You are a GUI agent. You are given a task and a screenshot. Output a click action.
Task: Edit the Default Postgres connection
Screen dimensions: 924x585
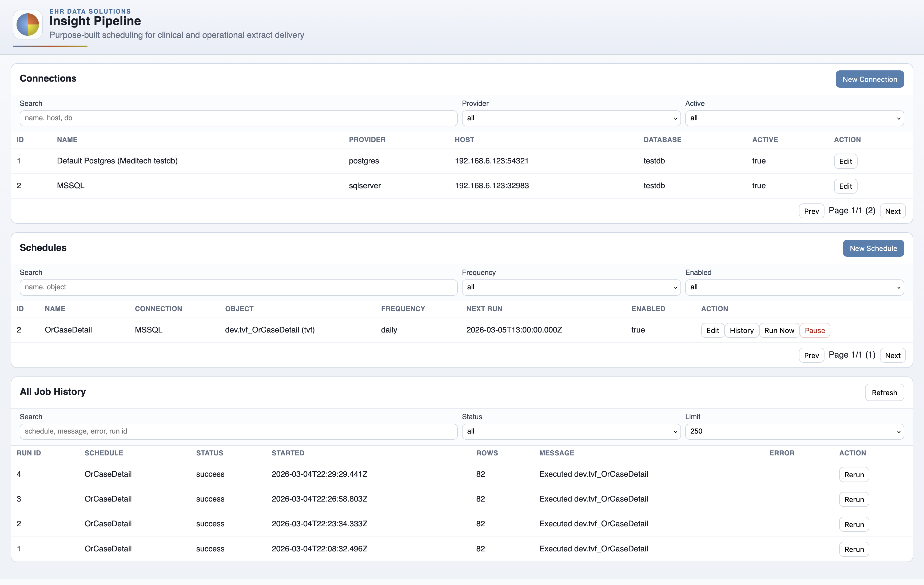pyautogui.click(x=845, y=161)
